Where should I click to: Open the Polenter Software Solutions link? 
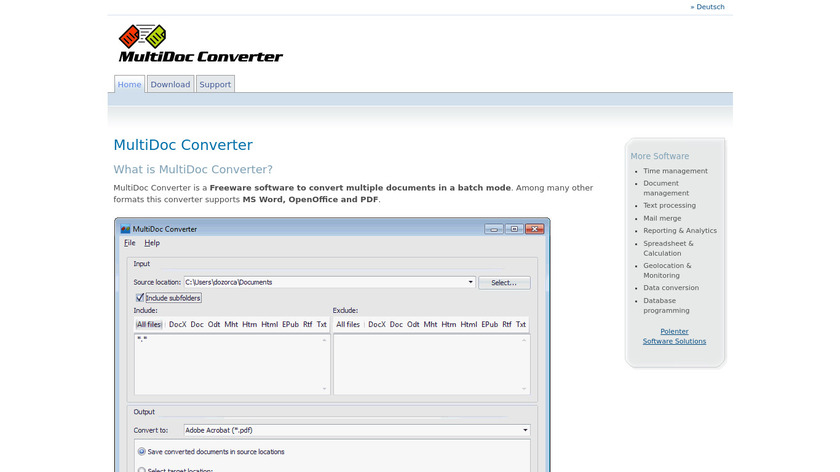(x=674, y=336)
